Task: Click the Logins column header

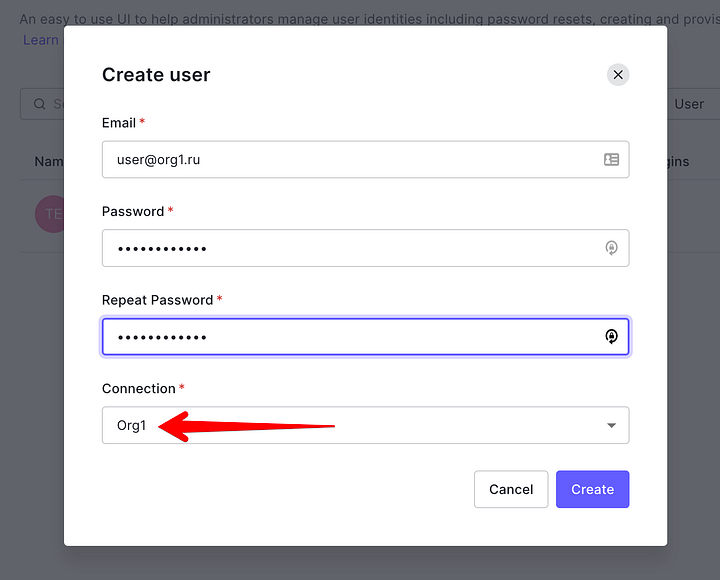Action: coord(678,162)
